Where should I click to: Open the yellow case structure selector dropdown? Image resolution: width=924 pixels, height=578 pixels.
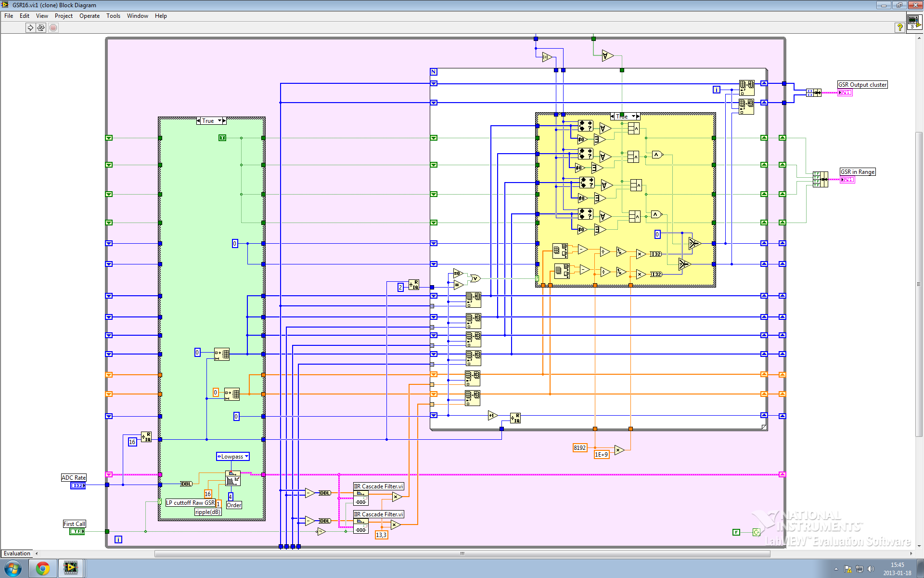pos(634,117)
